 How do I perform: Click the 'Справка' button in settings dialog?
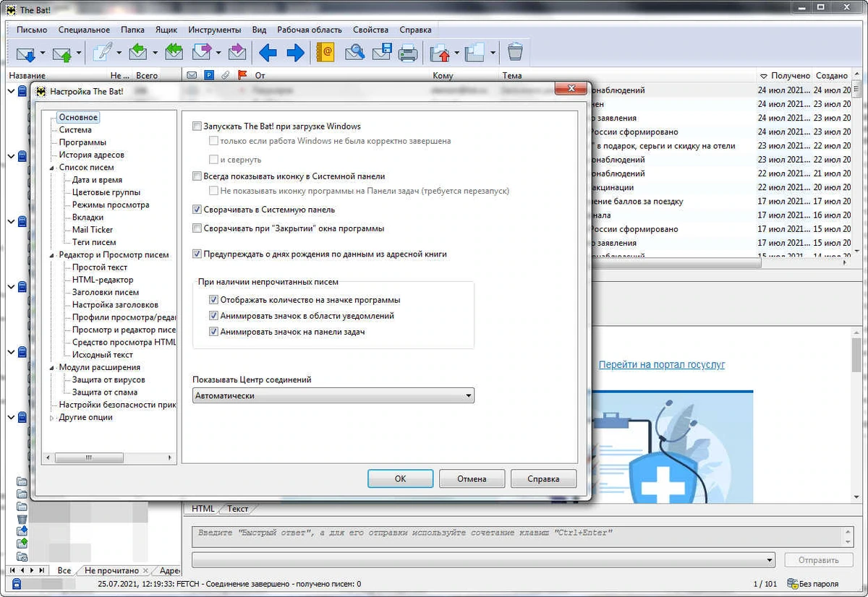click(543, 478)
